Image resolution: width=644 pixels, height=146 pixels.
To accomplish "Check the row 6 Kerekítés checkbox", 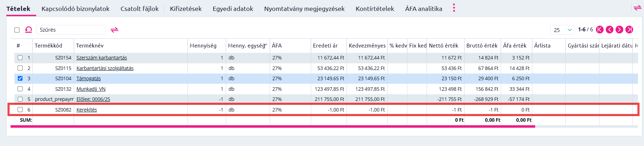I will coord(20,109).
